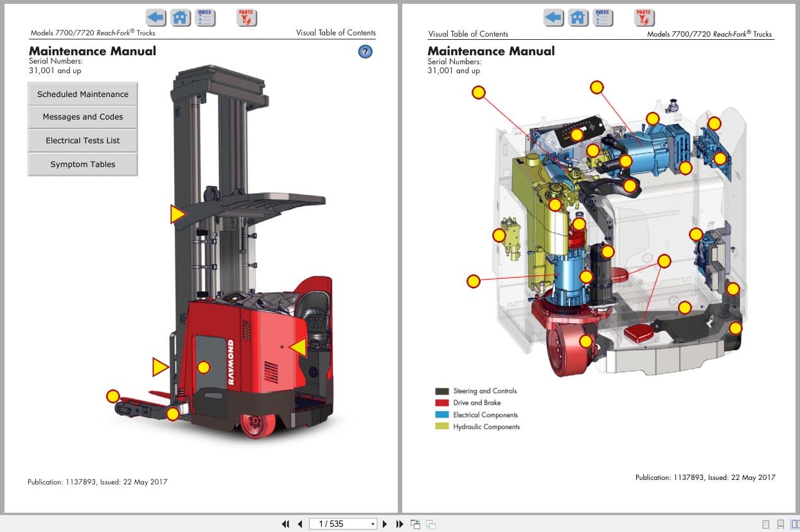
Task: Go to the next page
Action: (385, 524)
